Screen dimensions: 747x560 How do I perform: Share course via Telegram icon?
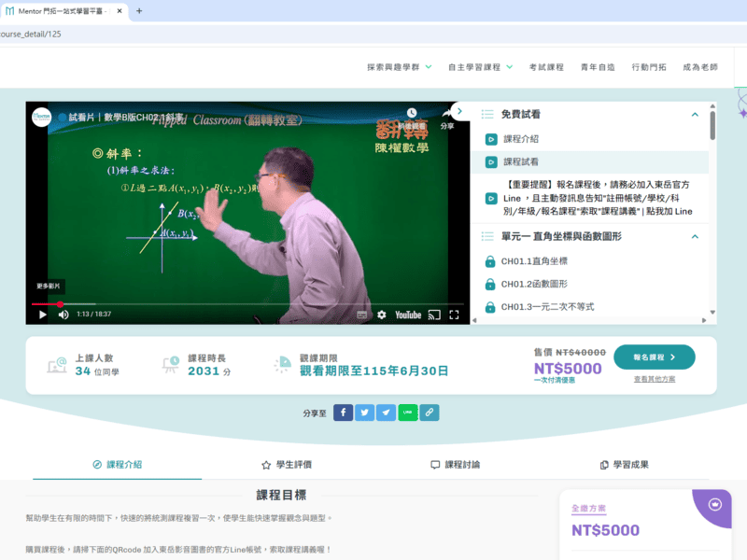click(x=386, y=413)
